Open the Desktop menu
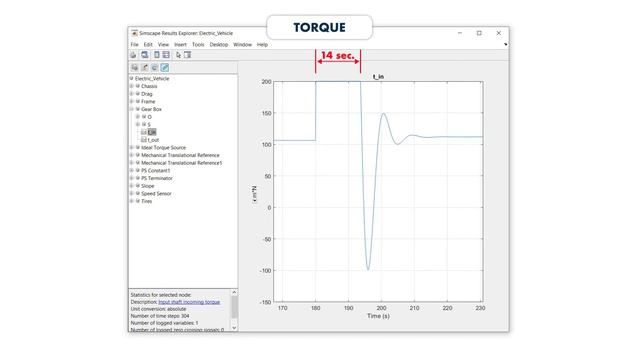 coord(219,44)
